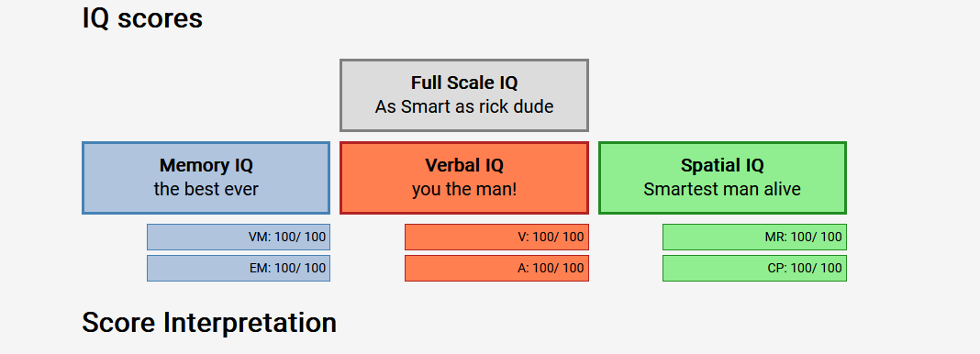Image resolution: width=980 pixels, height=354 pixels.
Task: Click the Full Scale IQ box
Action: pyautogui.click(x=463, y=94)
